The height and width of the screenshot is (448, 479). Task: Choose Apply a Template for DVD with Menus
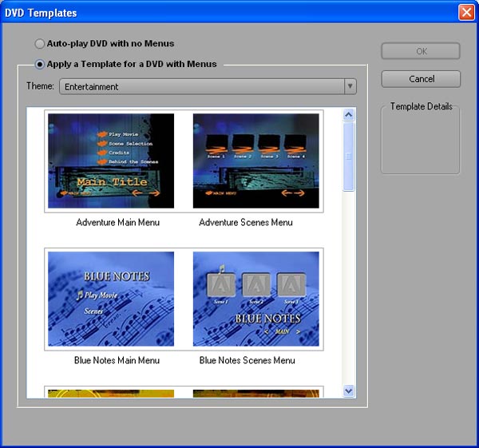coord(40,65)
